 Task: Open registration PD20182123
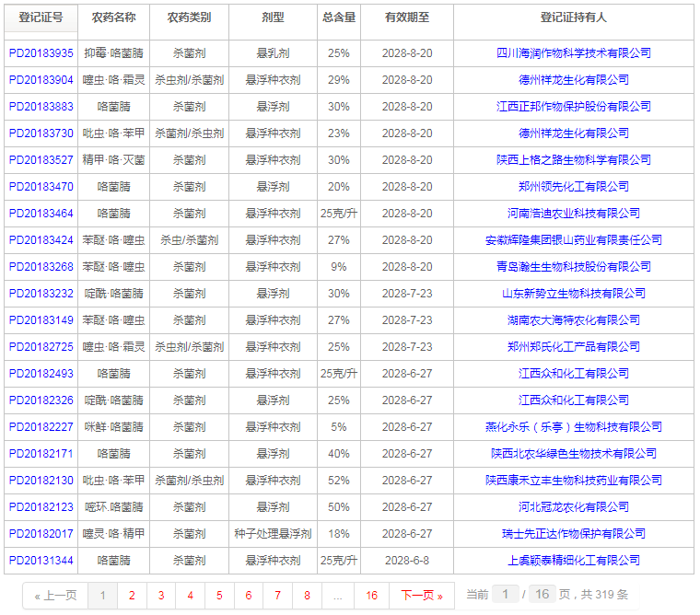pyautogui.click(x=41, y=507)
